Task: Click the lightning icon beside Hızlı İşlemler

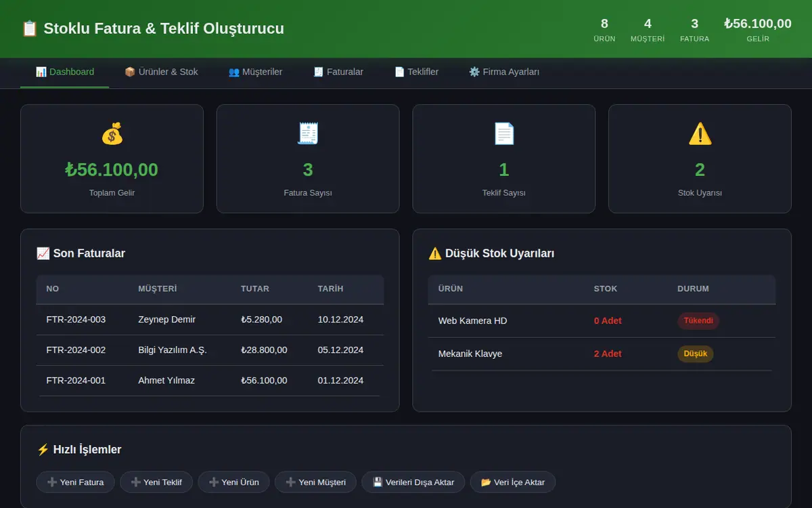Action: [x=43, y=450]
